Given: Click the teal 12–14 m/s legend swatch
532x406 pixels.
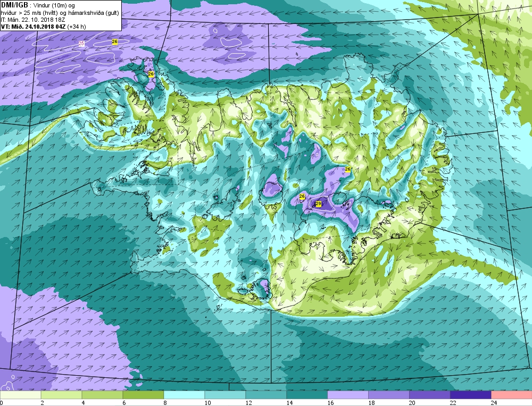Looking at the screenshot, I should pyautogui.click(x=266, y=395).
